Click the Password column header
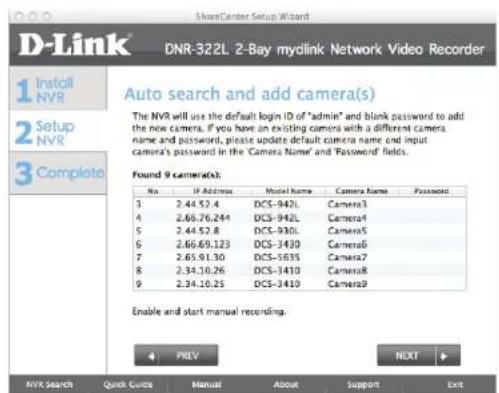Screen dimensions: 499x393 pos(431,191)
